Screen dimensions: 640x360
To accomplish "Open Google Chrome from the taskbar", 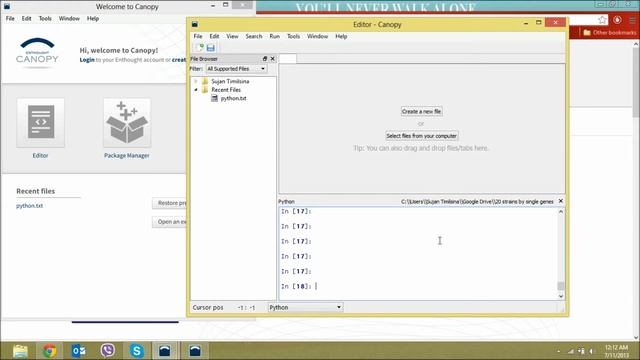I will 49,351.
